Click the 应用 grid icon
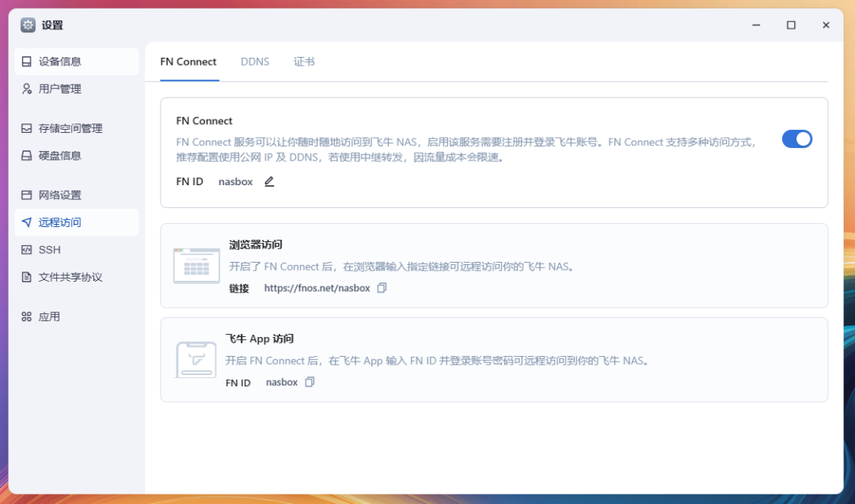 26,316
